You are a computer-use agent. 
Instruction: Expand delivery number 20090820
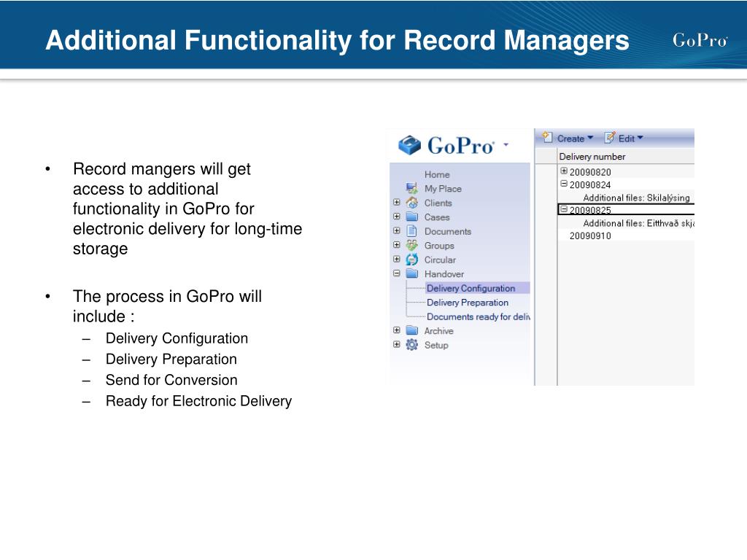click(x=564, y=171)
